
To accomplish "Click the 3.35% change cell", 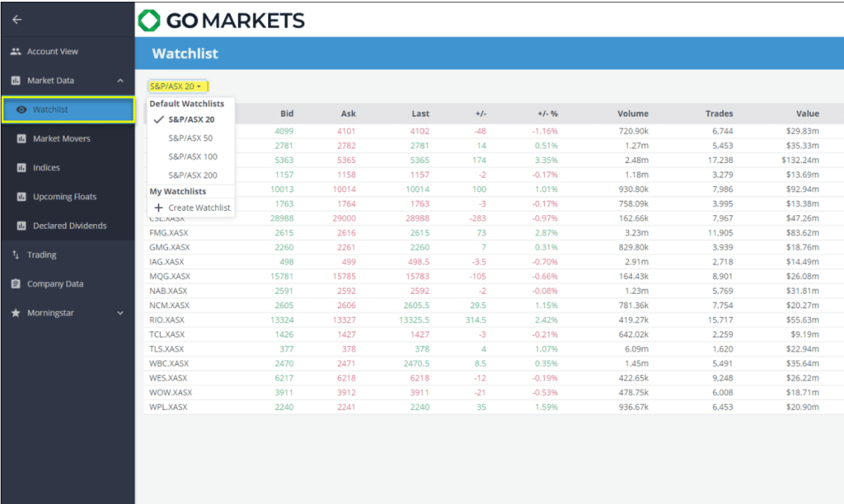I will click(546, 161).
